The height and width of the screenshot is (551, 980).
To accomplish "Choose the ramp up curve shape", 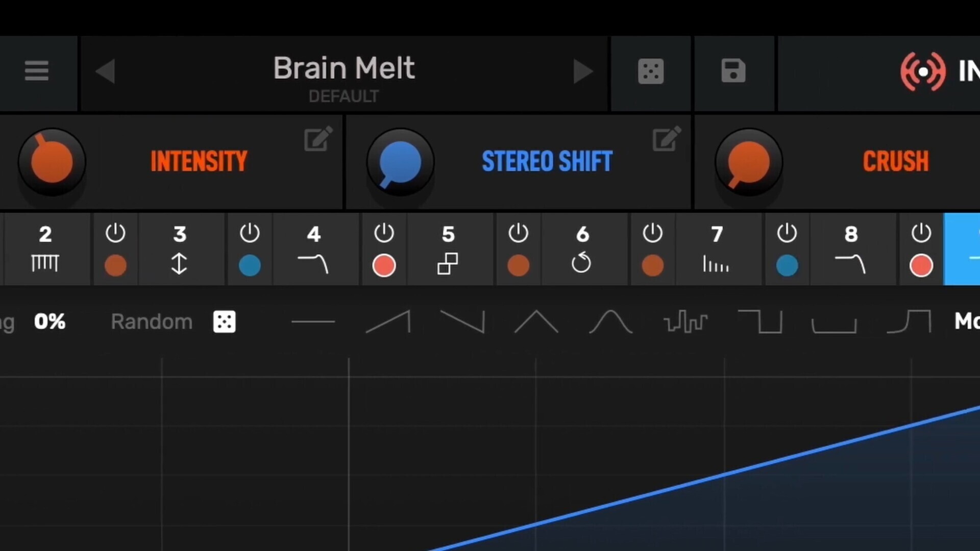I will click(x=388, y=322).
